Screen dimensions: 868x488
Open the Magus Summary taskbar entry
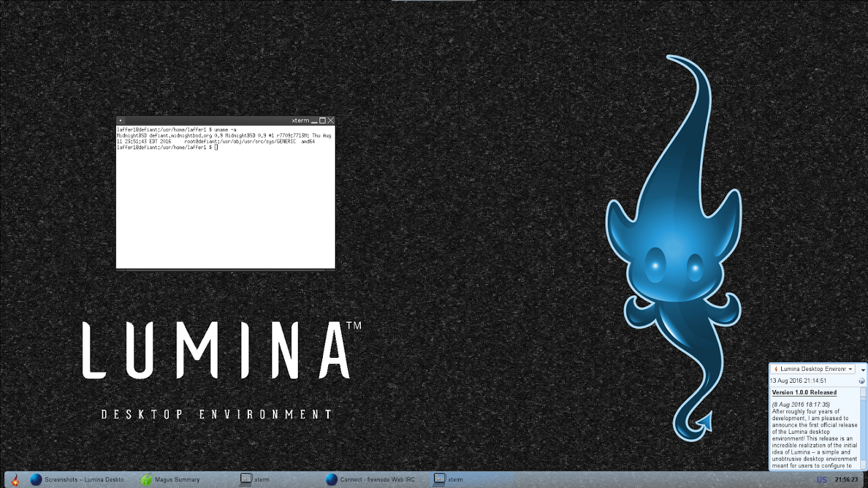tap(171, 480)
